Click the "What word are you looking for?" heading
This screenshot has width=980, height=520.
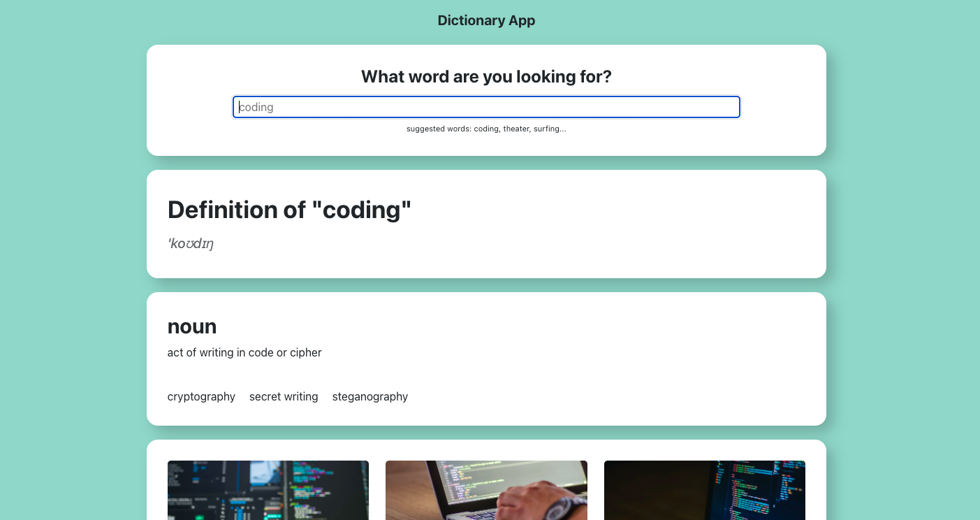click(486, 76)
